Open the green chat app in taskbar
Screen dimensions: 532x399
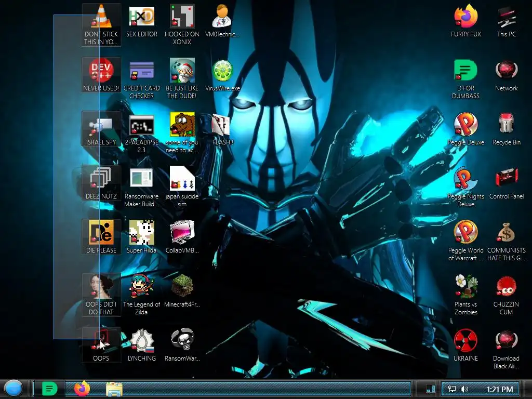coord(49,389)
